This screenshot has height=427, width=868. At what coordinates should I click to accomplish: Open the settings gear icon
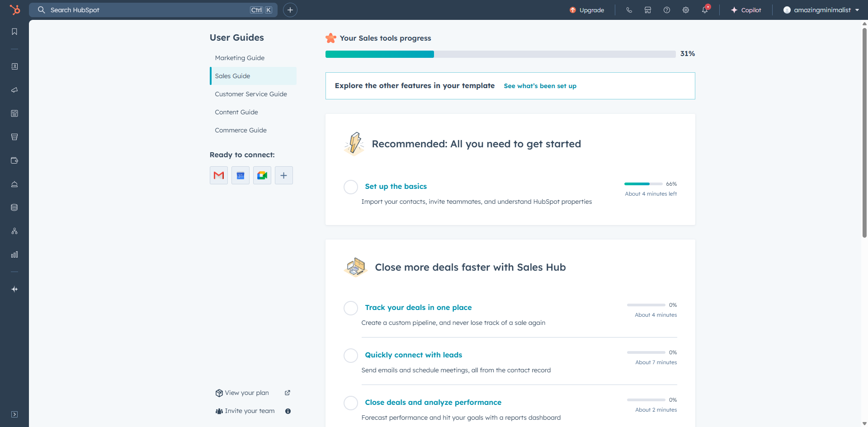click(x=685, y=10)
